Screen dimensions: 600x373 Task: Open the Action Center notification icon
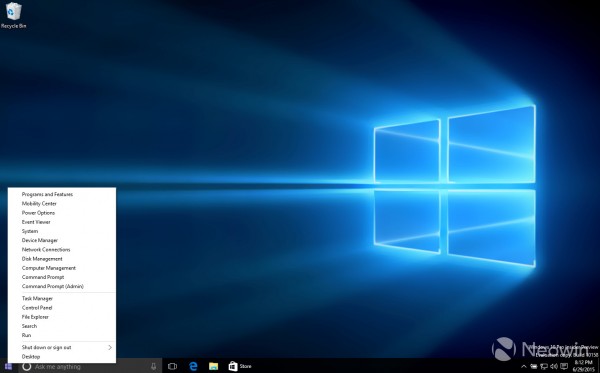pyautogui.click(x=564, y=366)
